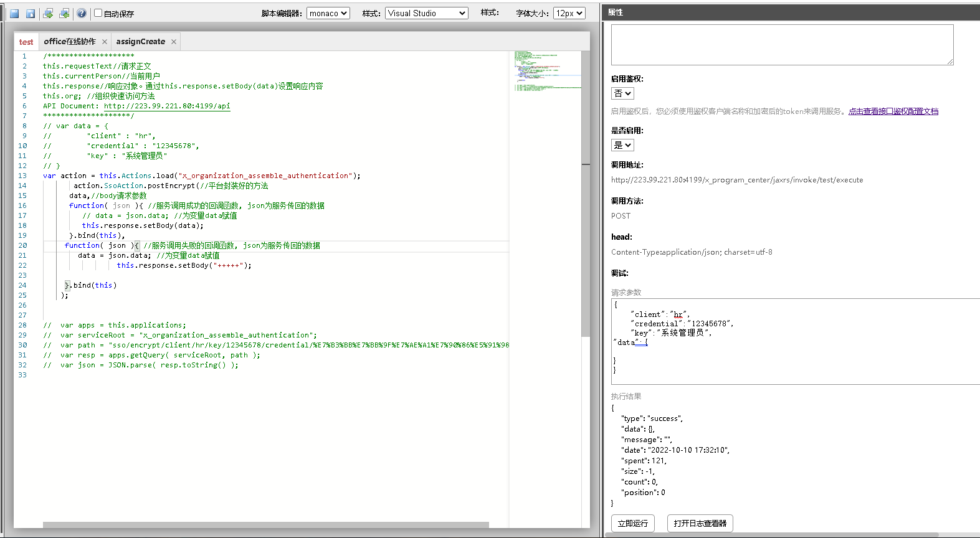Switch to the assignCreate tab
Viewport: 980px width, 538px height.
coord(140,42)
